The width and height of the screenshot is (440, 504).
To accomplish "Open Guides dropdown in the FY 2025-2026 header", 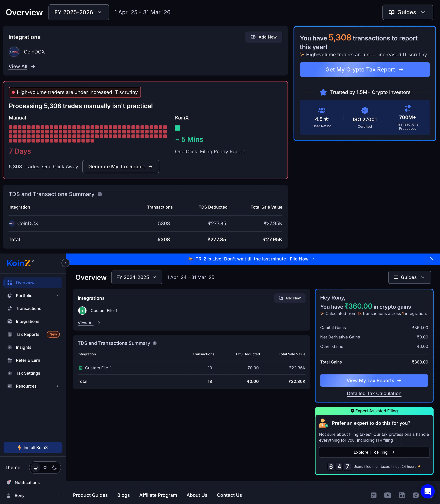I will [x=408, y=12].
